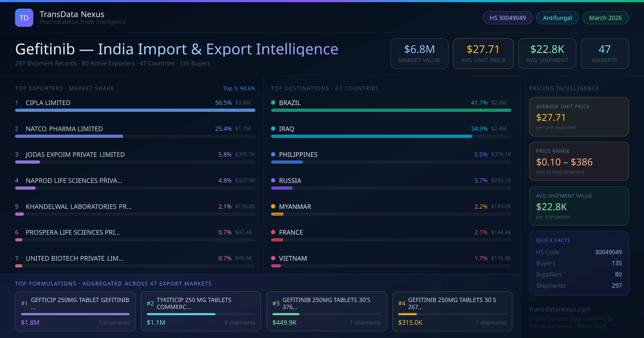Click the #3 badge on GEFITINIB 250MG card

coord(276,303)
